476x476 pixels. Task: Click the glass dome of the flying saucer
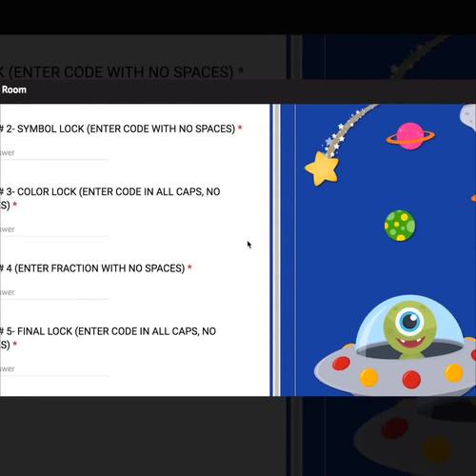point(409,326)
